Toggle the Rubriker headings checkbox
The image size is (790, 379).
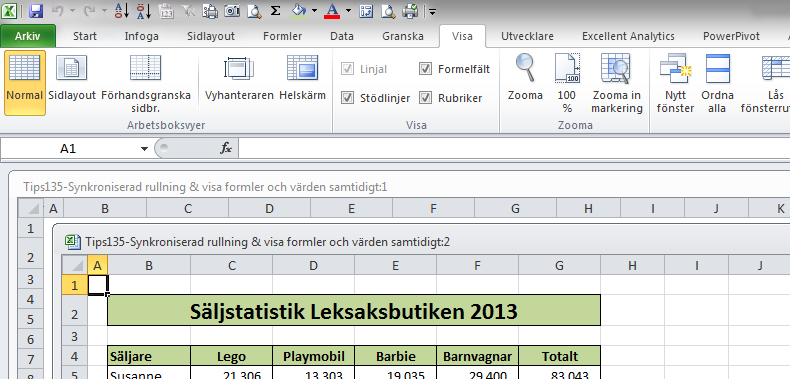click(426, 98)
